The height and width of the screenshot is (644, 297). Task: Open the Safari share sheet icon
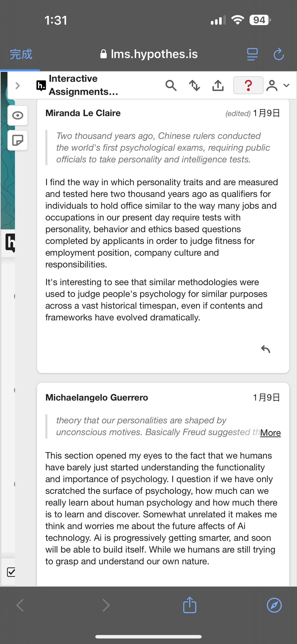(x=190, y=605)
